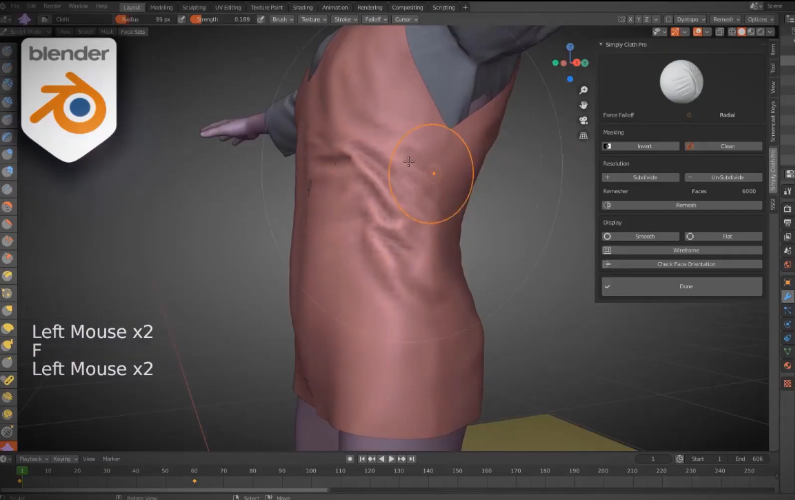The image size is (795, 500).
Task: Toggle perspective/orthographic grid icon
Action: tap(584, 136)
